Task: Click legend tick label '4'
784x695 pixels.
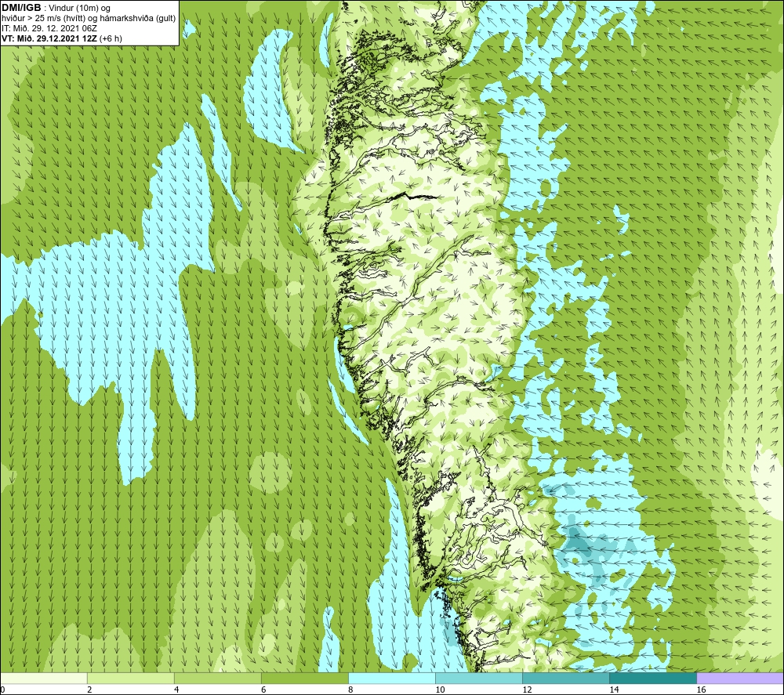Action: [176, 690]
